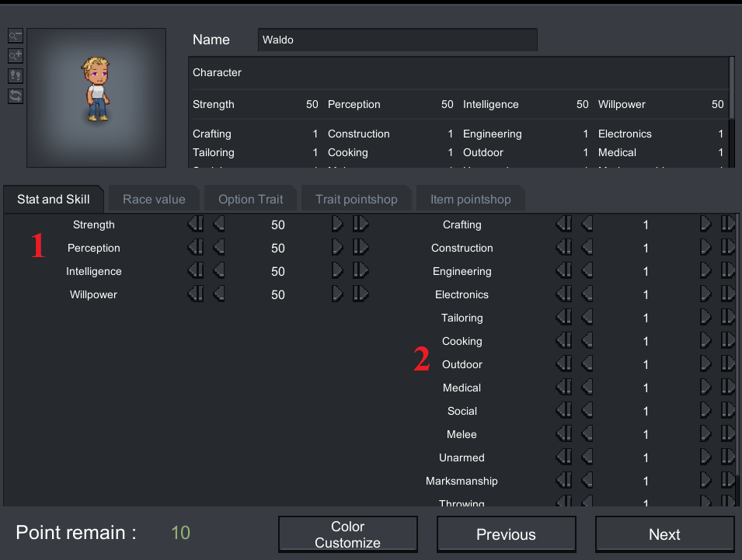Jump Intelligence to the maximum

coord(361,271)
